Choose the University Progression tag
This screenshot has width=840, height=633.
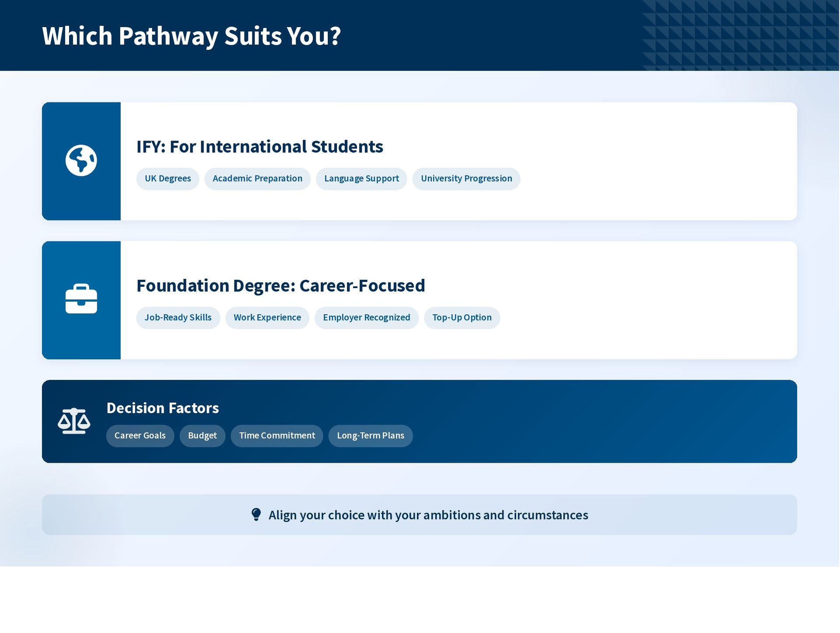(466, 179)
